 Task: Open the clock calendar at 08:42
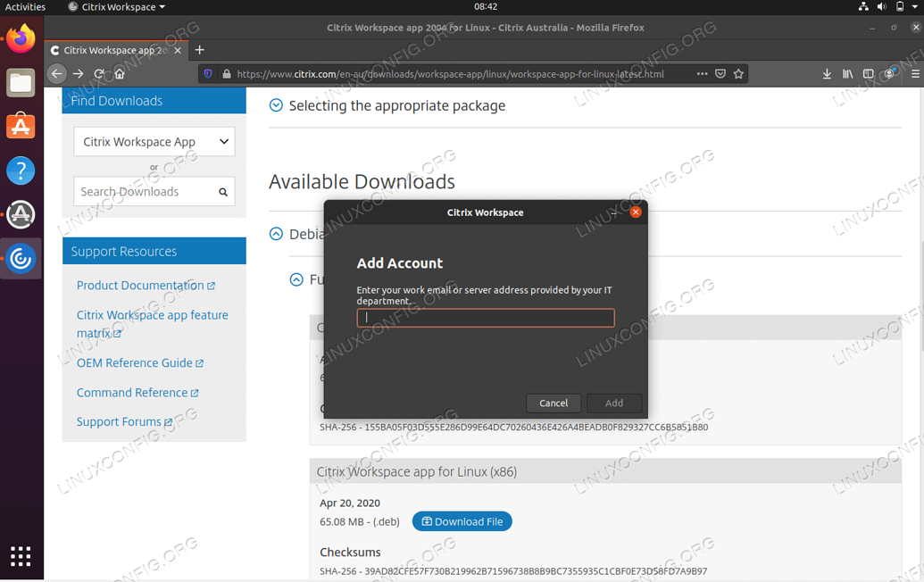(x=486, y=6)
